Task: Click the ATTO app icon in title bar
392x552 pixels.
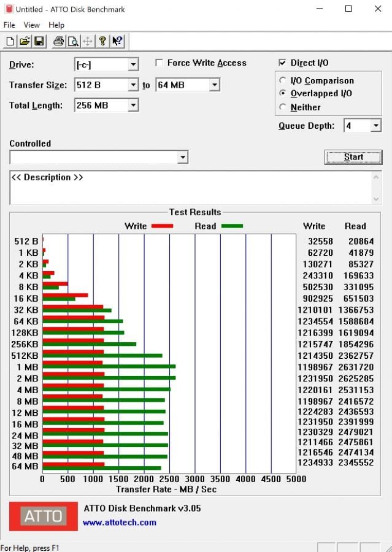Action: click(x=9, y=9)
